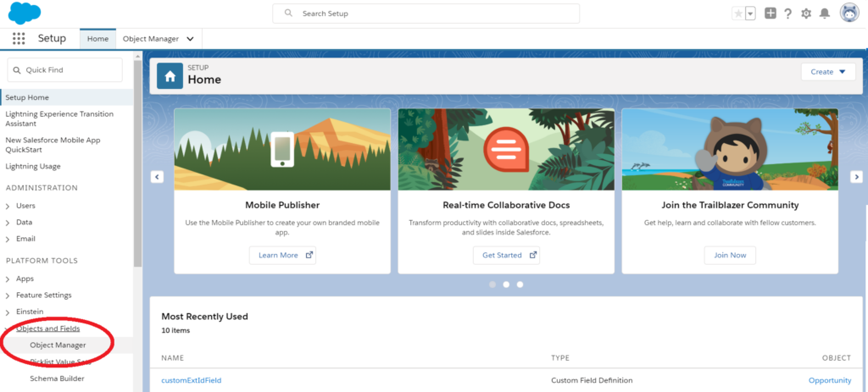Click Join Now for Trailblazer Community
Image resolution: width=868 pixels, height=392 pixels.
point(730,256)
